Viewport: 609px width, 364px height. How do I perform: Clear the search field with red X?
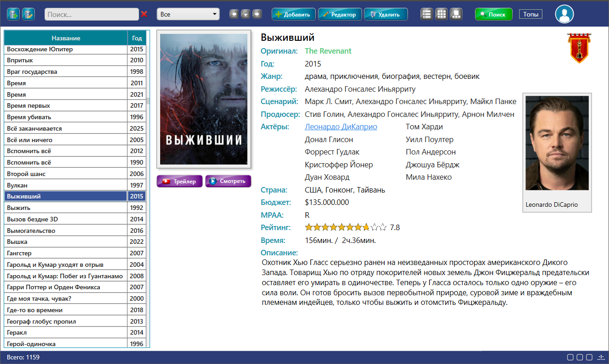[144, 14]
